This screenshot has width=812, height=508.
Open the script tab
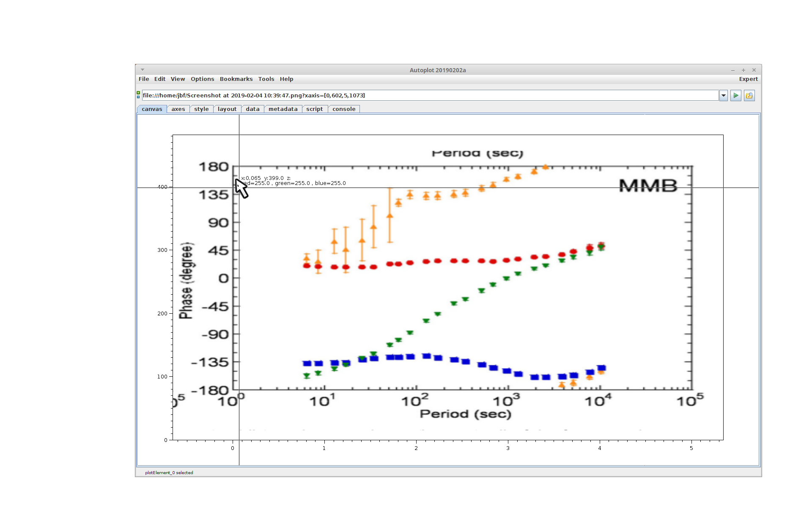click(x=314, y=109)
